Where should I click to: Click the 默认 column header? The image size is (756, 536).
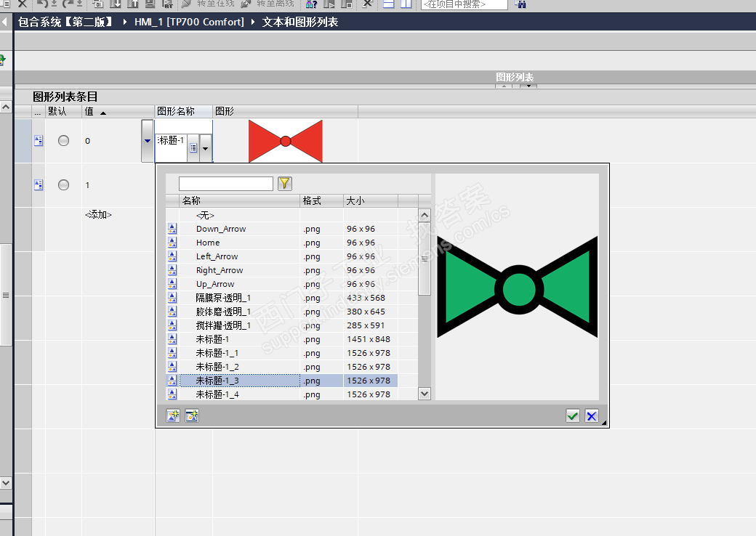click(63, 112)
